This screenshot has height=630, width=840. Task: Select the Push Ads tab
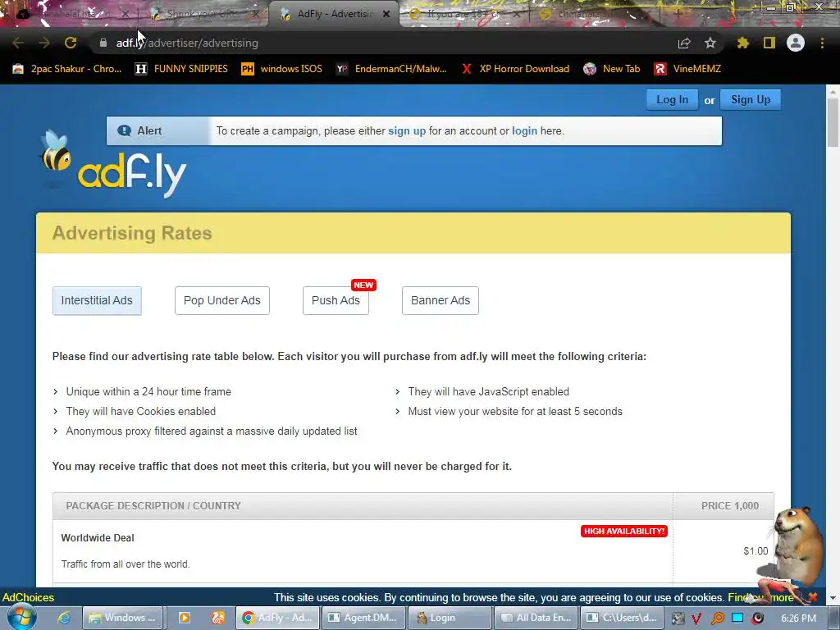click(x=336, y=300)
